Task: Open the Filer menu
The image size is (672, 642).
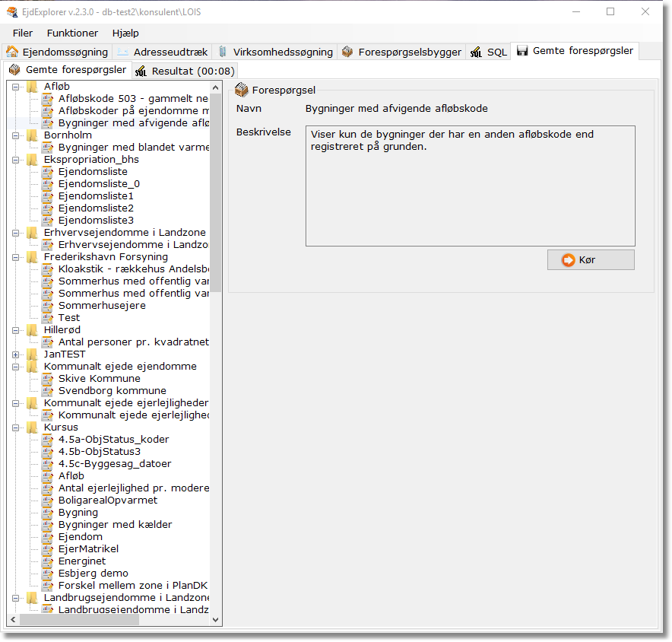Action: pyautogui.click(x=23, y=33)
